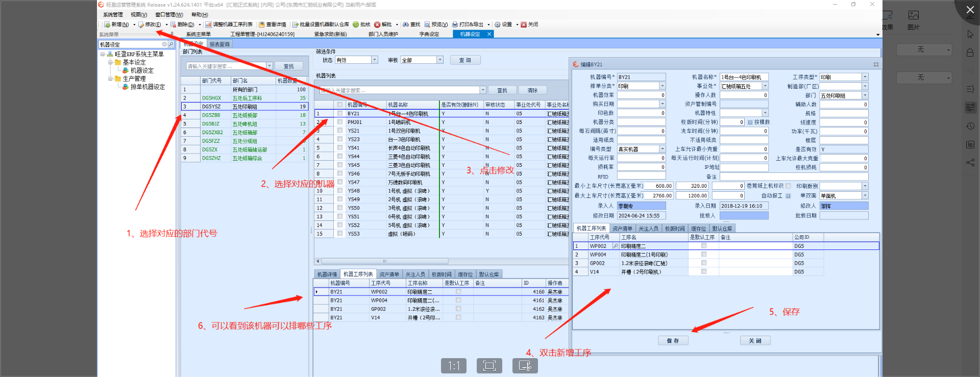Click the sliders settings icon in the right sidebar
This screenshot has width=980, height=377.
(970, 108)
